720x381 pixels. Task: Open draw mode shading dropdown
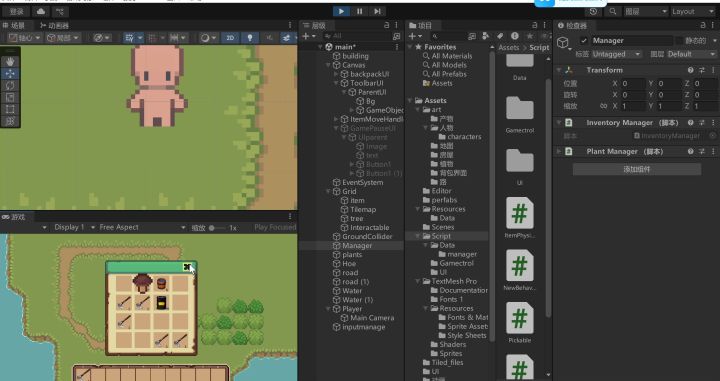(x=208, y=38)
